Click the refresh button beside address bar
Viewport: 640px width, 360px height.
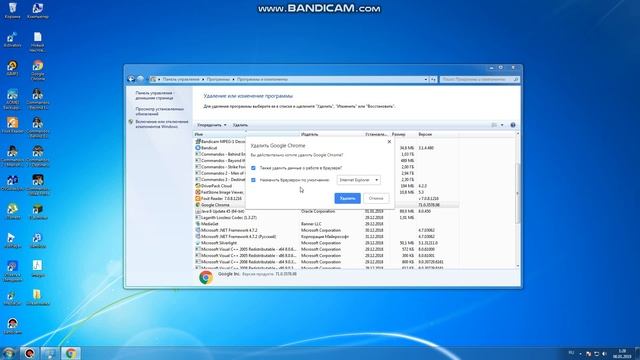(433, 80)
